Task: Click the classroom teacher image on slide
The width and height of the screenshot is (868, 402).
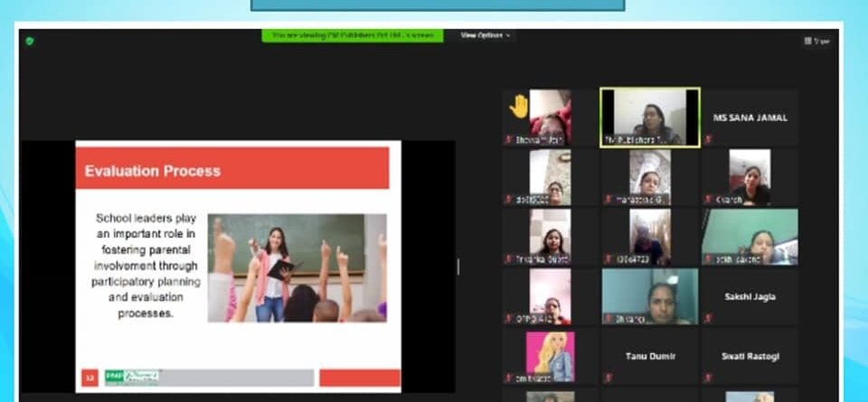Action: point(297,267)
